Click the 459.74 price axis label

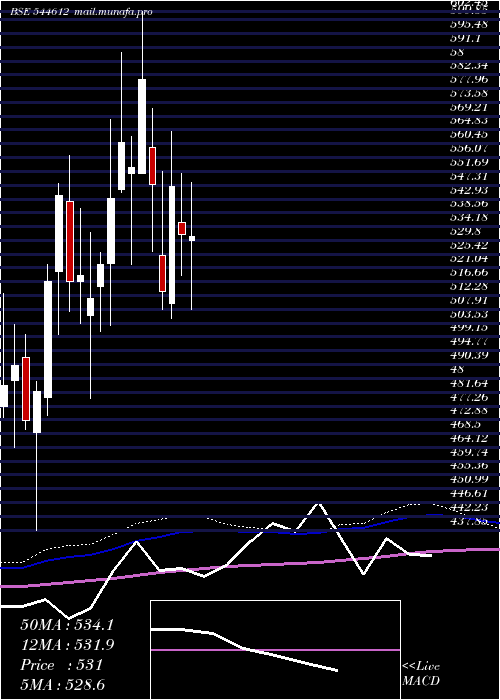[468, 452]
